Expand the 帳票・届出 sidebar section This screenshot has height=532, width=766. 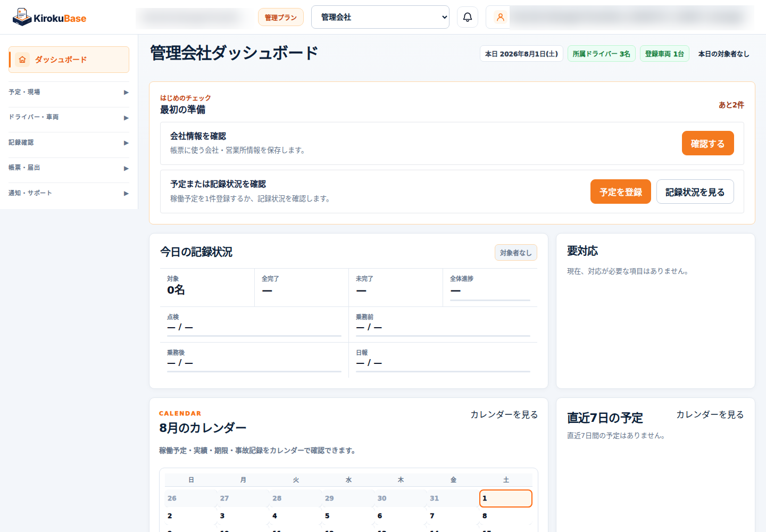(x=69, y=168)
